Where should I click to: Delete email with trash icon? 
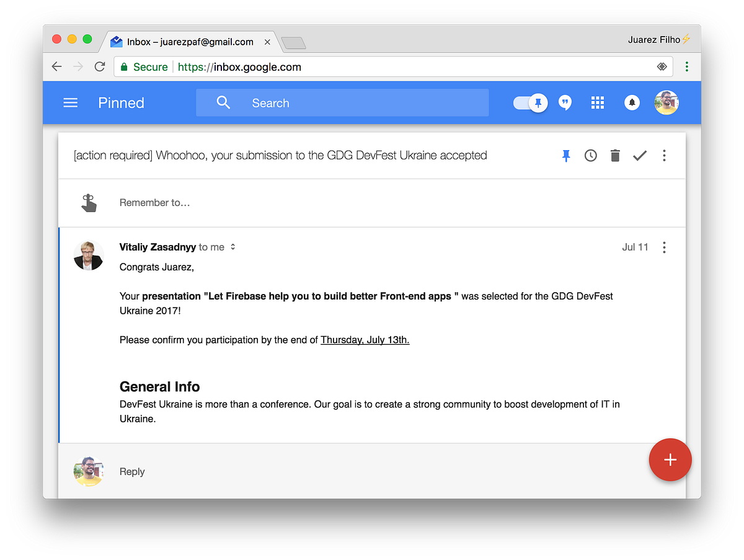615,156
